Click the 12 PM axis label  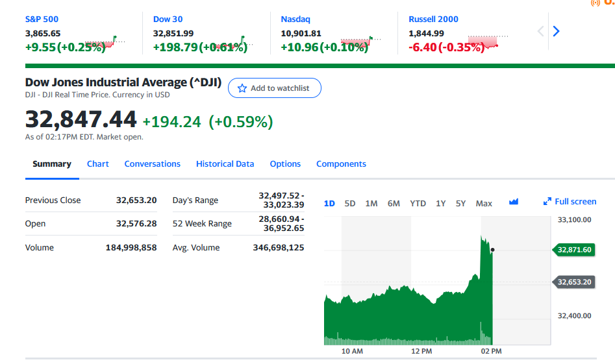[421, 351]
